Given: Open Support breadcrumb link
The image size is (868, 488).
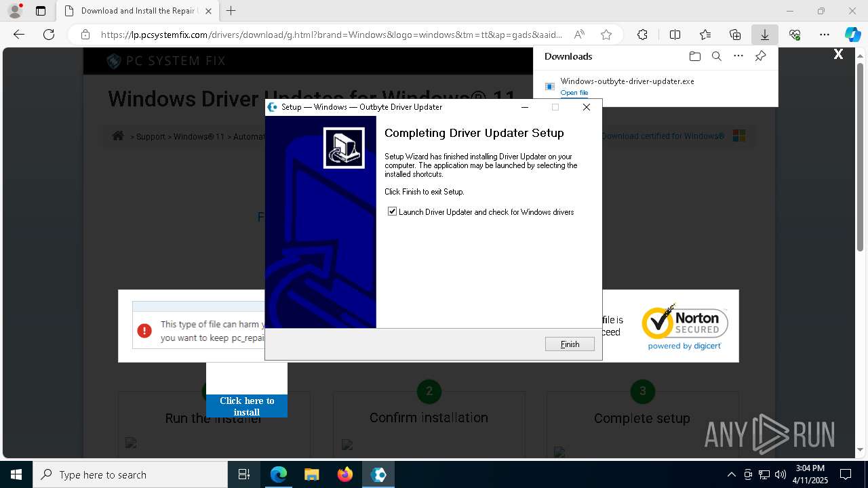Looking at the screenshot, I should 151,136.
